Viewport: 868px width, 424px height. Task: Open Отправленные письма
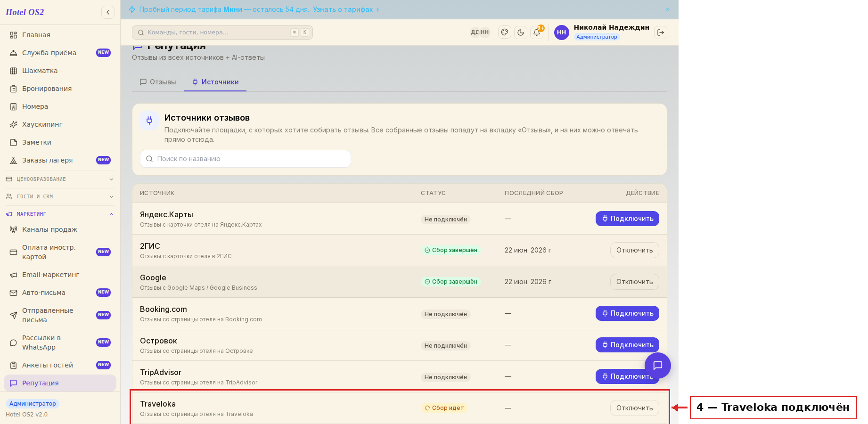pyautogui.click(x=60, y=315)
